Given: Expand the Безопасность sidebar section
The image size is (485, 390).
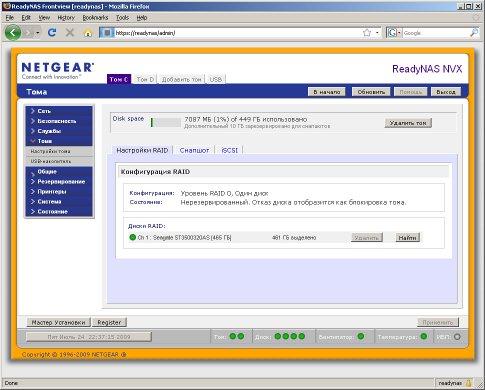Looking at the screenshot, I should (59, 121).
